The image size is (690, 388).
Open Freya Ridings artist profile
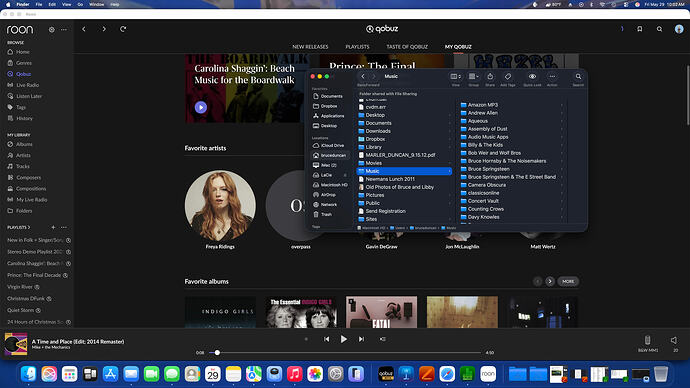220,205
